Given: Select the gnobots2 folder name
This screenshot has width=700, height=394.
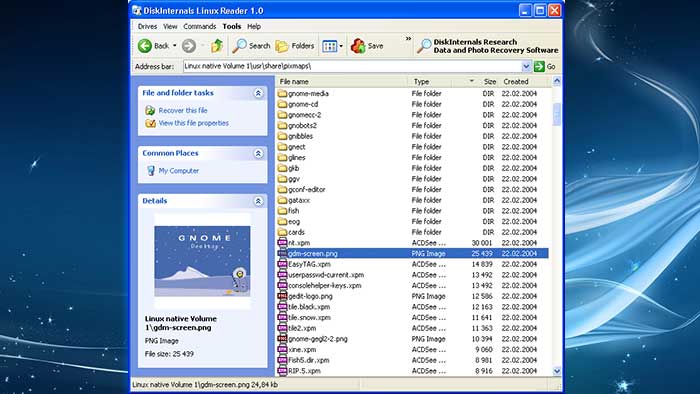Looking at the screenshot, I should [302, 125].
